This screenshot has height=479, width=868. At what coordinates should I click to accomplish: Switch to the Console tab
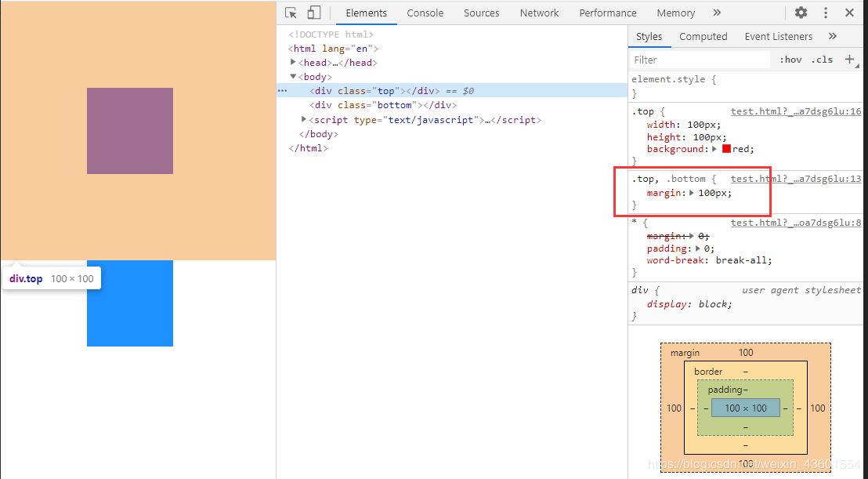click(425, 13)
